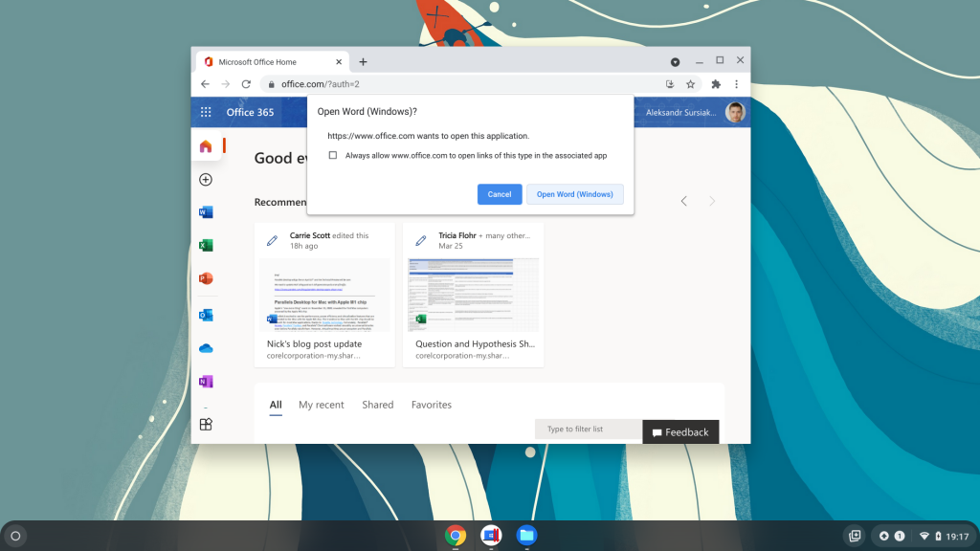Click the Type to filter list field
Viewport: 980px width, 551px height.
[x=589, y=430]
